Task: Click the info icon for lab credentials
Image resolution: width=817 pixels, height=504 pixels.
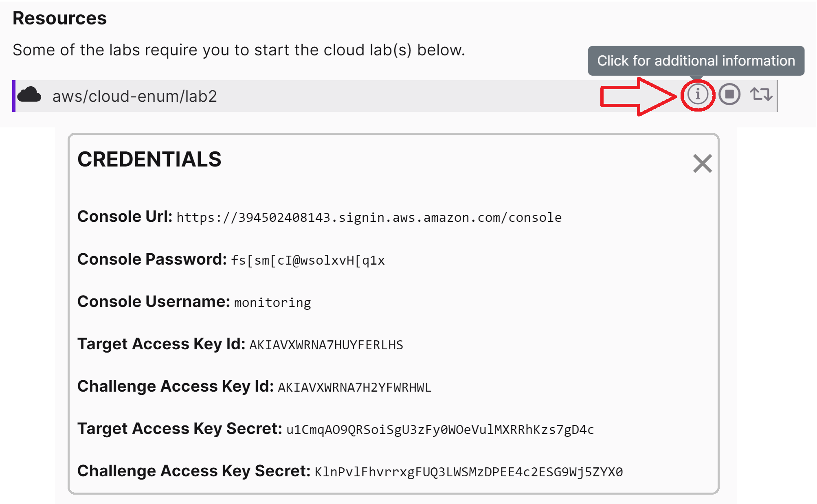Action: 697,94
